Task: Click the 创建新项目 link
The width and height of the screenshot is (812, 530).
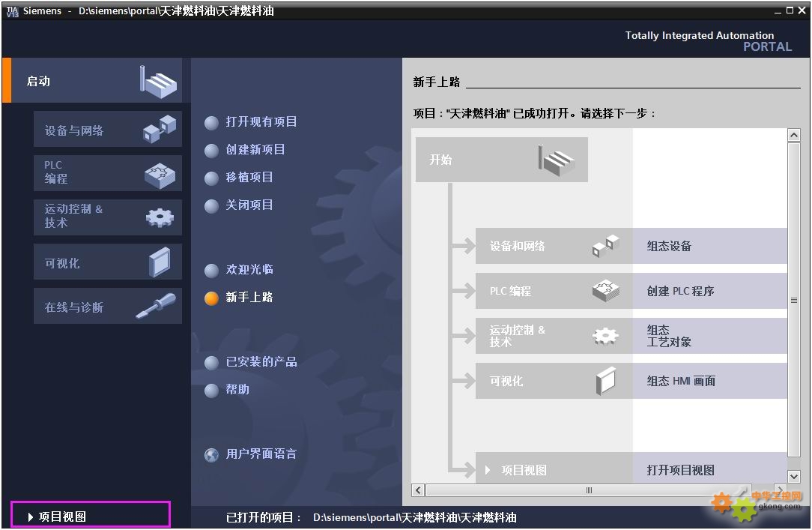Action: (x=255, y=150)
